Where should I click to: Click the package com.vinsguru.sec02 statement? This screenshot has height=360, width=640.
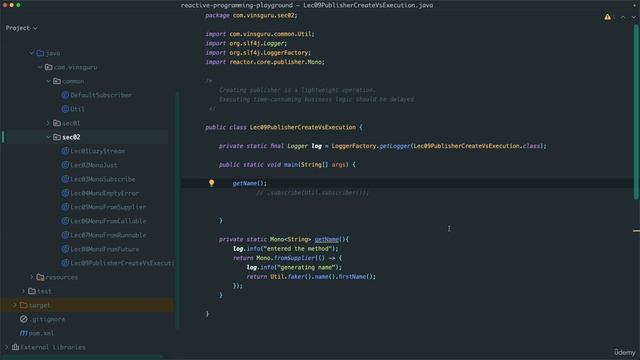point(251,15)
